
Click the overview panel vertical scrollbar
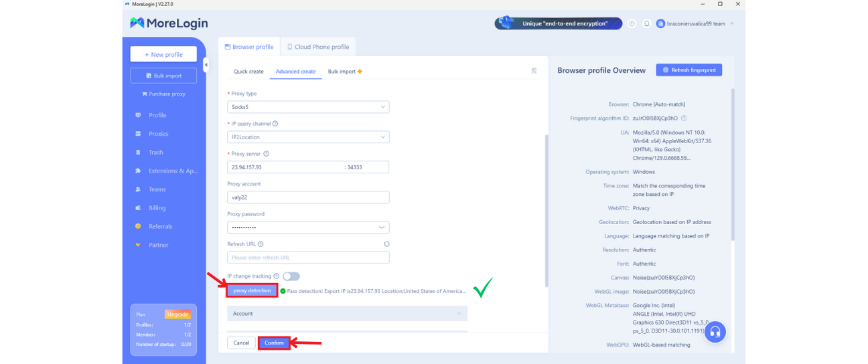732,164
